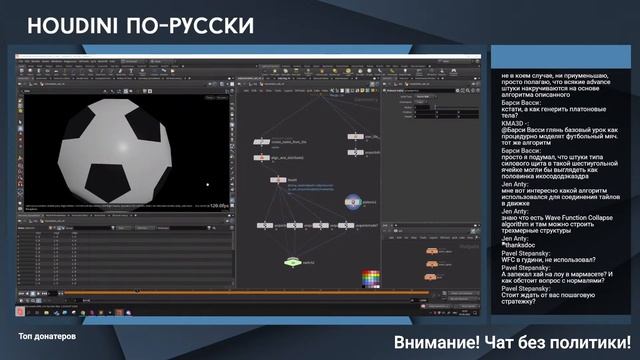Image resolution: width=640 pixels, height=360 pixels.
Task: Select the Torus shelf tool
Action: 47,71
